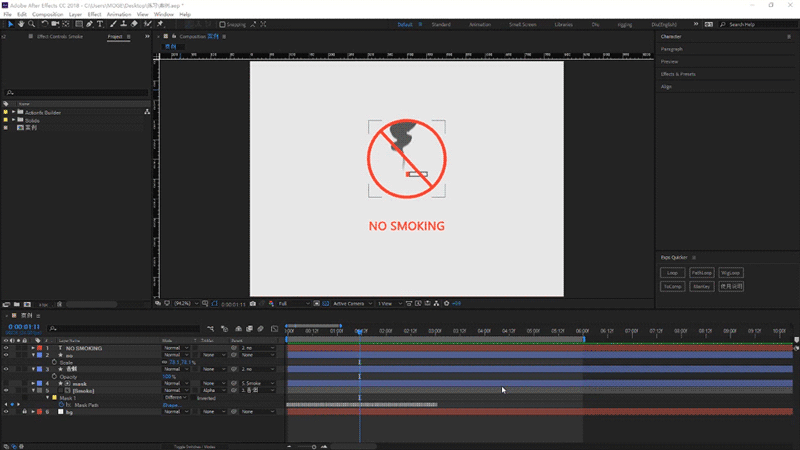Select the Roto Brush tool
This screenshot has height=450, width=800.
pos(147,24)
